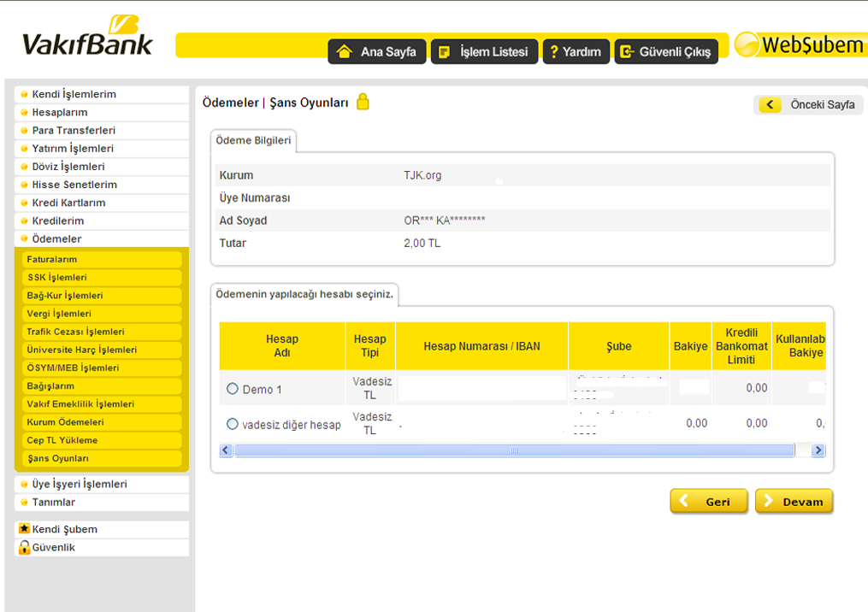Screen dimensions: 868x612
Task: Click the exit icon beside Güvenli Çıkış
Action: coord(627,52)
